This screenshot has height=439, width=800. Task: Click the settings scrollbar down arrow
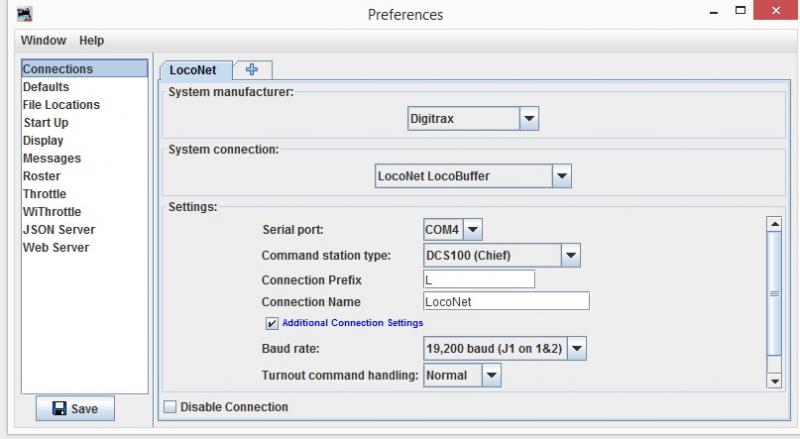coord(774,381)
